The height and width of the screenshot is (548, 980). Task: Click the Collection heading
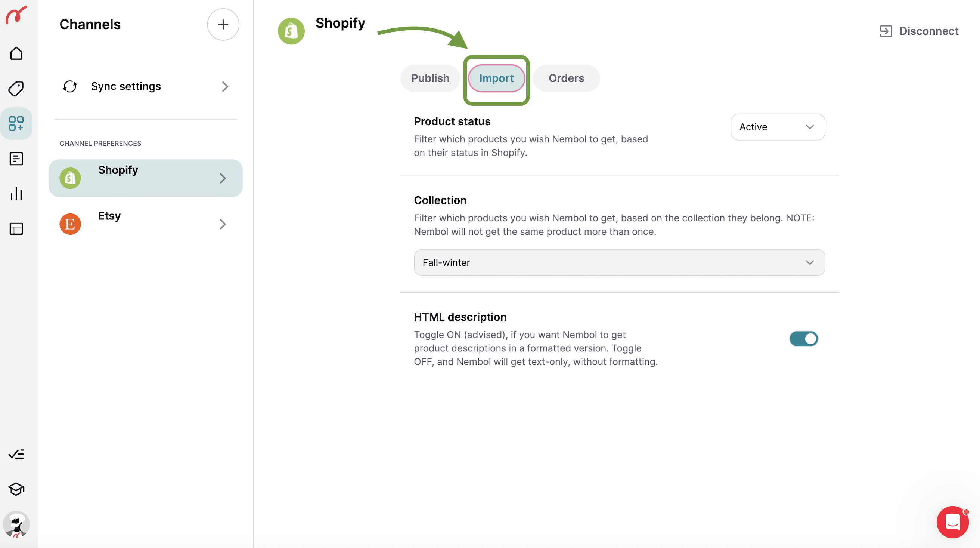440,200
